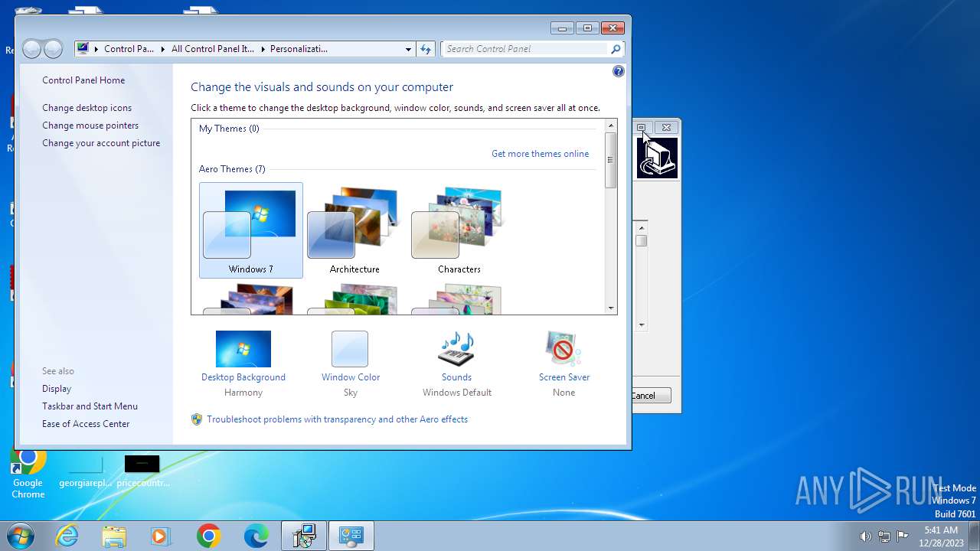Open Change desktop icons
The width and height of the screenshot is (980, 551).
pos(87,108)
